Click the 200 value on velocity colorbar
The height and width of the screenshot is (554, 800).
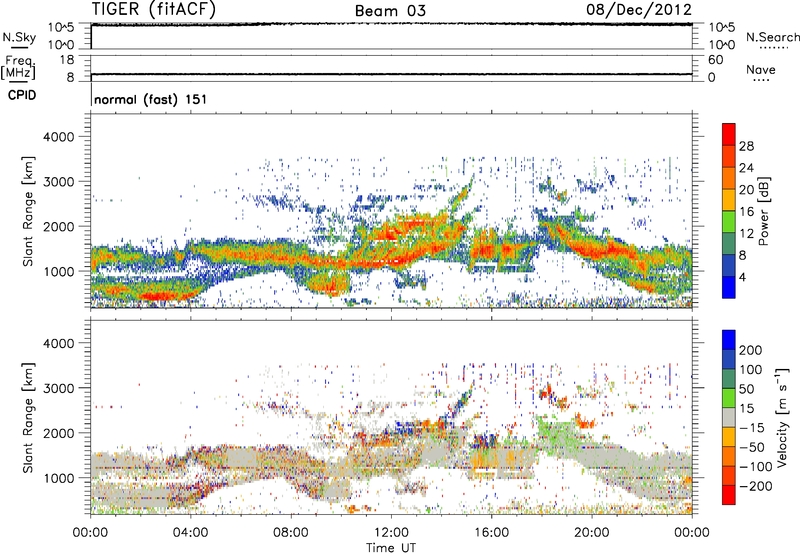[751, 350]
